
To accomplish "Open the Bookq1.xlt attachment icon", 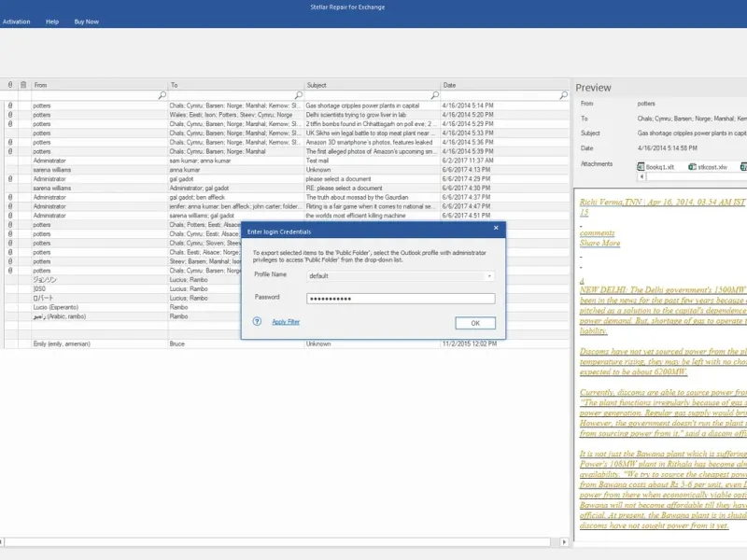I will 641,167.
